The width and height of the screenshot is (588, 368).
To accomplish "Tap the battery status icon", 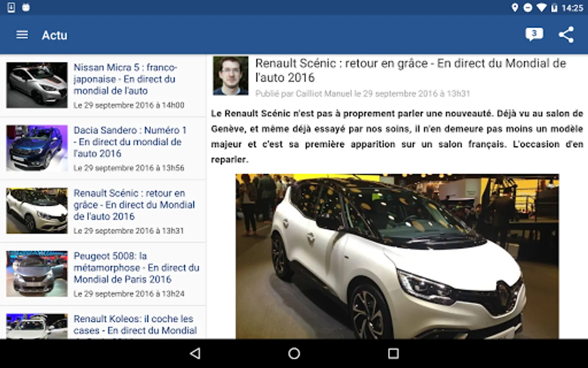I will coord(554,8).
